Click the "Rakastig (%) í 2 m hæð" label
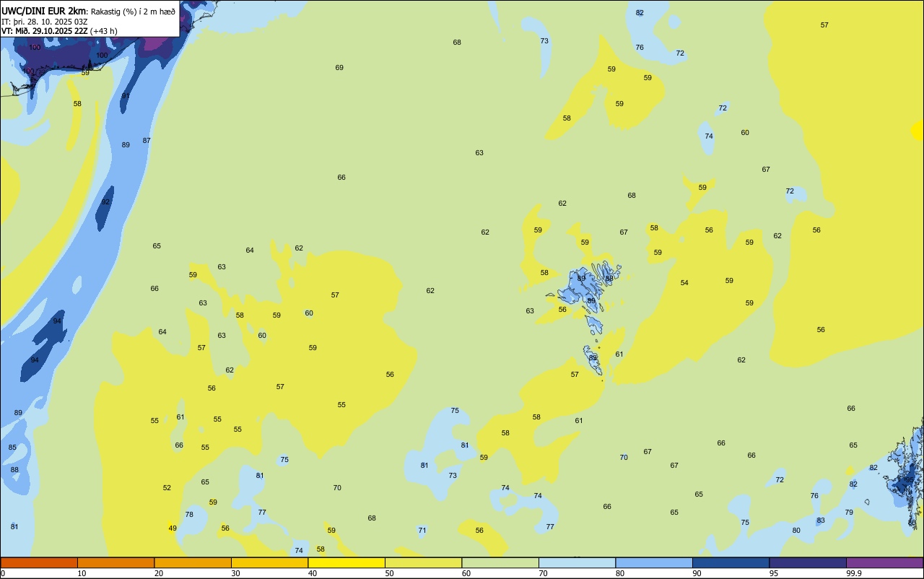Image resolution: width=924 pixels, height=579 pixels. pos(133,11)
